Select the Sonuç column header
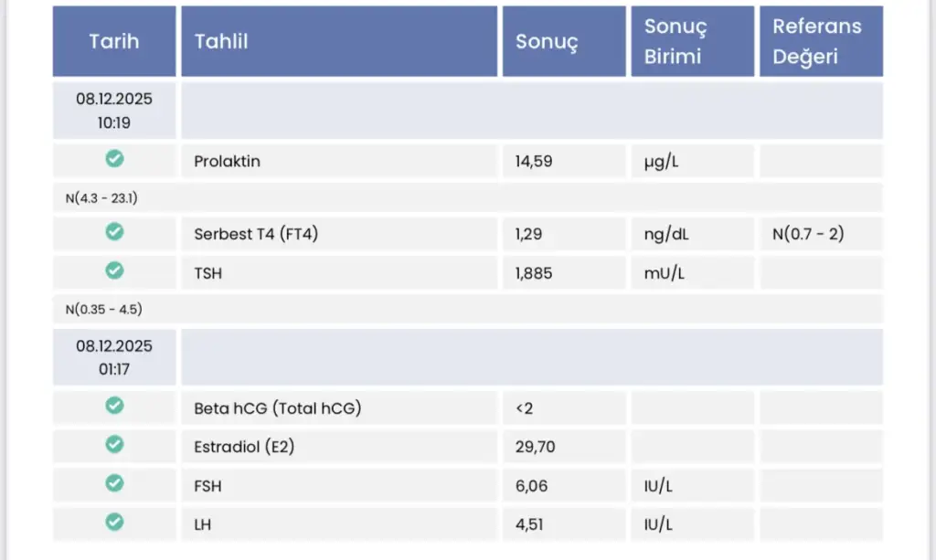This screenshot has width=936, height=560. tap(547, 41)
